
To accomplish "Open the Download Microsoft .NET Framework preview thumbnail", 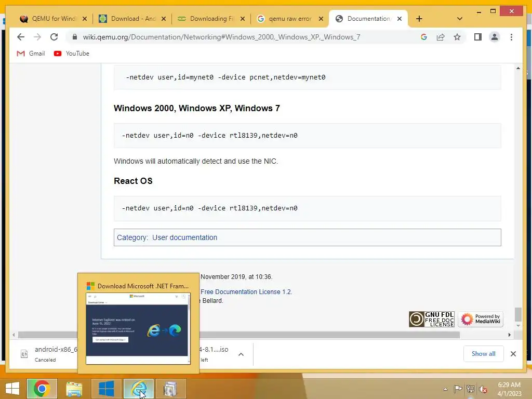I will 138,328.
